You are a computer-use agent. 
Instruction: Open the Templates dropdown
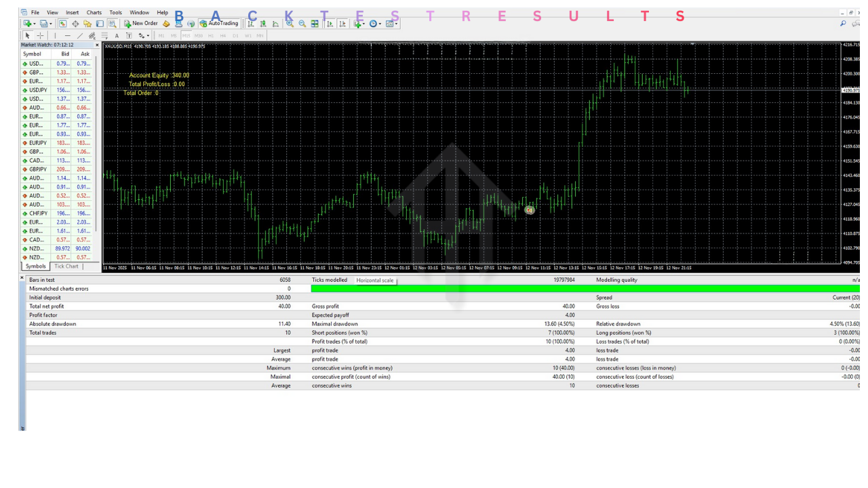[x=391, y=24]
